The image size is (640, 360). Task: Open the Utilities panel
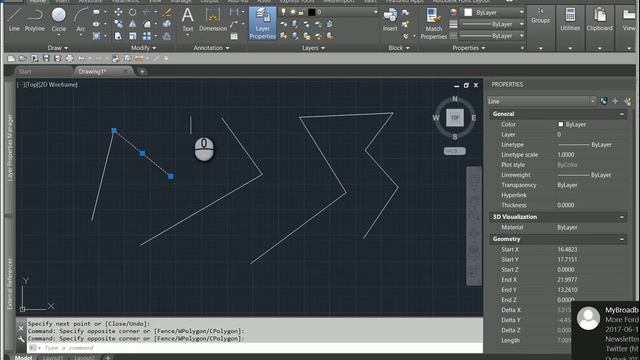pos(570,27)
